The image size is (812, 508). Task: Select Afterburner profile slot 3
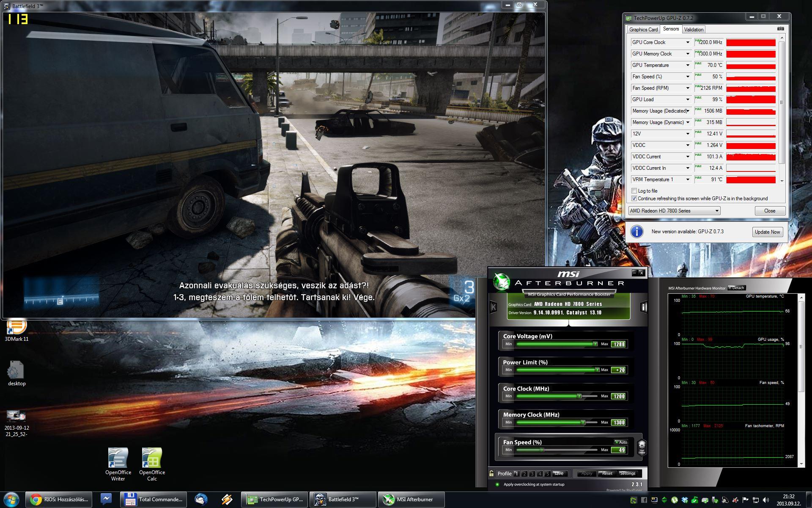pyautogui.click(x=532, y=474)
